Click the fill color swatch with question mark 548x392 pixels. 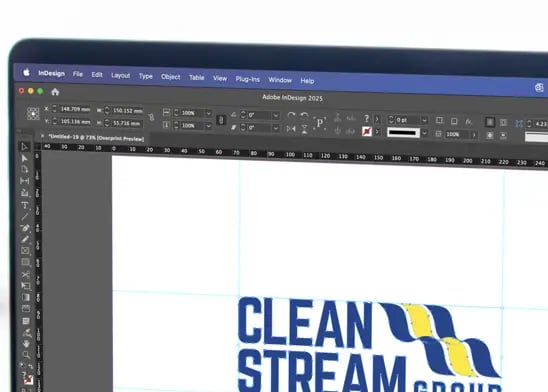(x=366, y=119)
